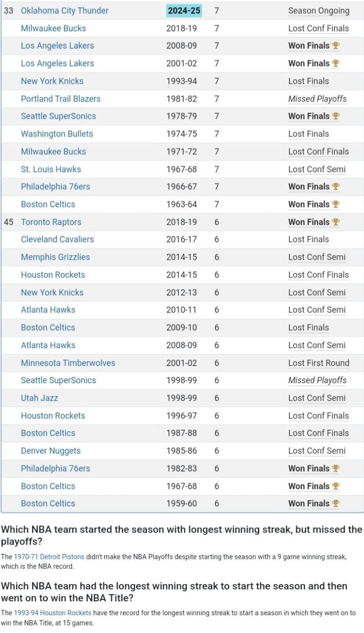Follow the 1993-94 Houston Rockets link

pos(52,613)
